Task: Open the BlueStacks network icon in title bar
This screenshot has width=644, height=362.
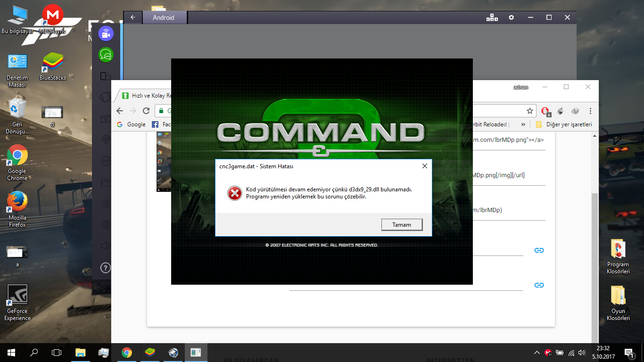Action: (x=492, y=17)
